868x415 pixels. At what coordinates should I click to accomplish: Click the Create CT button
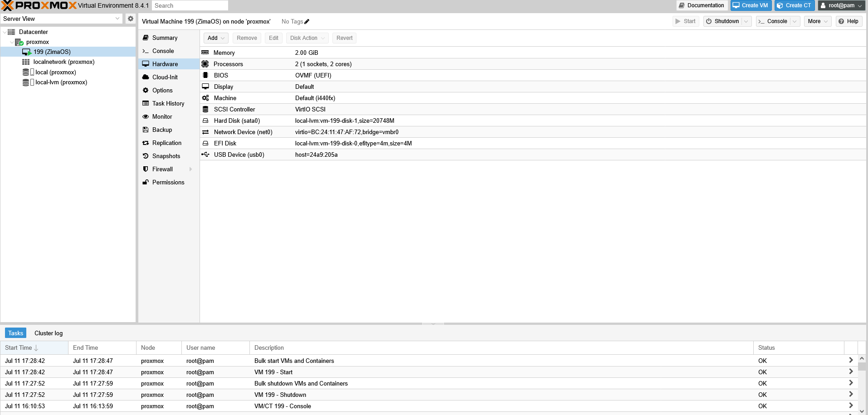tap(795, 5)
